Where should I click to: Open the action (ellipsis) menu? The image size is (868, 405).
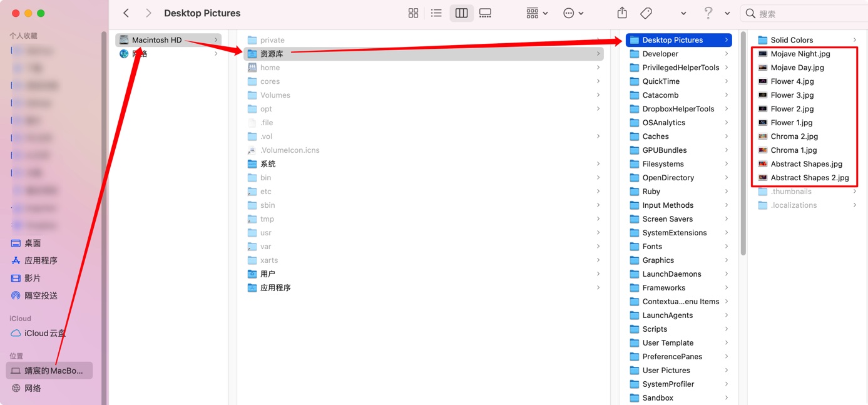pyautogui.click(x=573, y=13)
